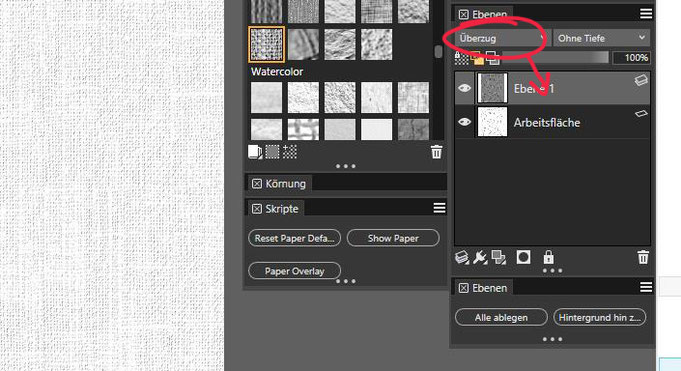Delete layer with Ebenen trash icon
This screenshot has width=681, height=371.
[x=643, y=257]
